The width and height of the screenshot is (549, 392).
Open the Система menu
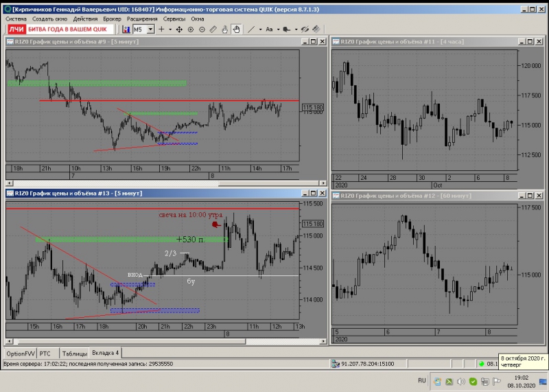click(16, 19)
